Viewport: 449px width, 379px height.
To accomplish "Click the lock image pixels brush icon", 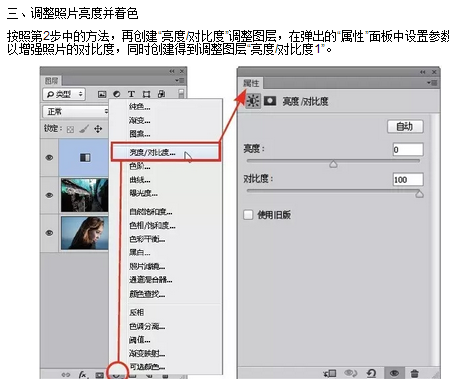I will tap(84, 129).
